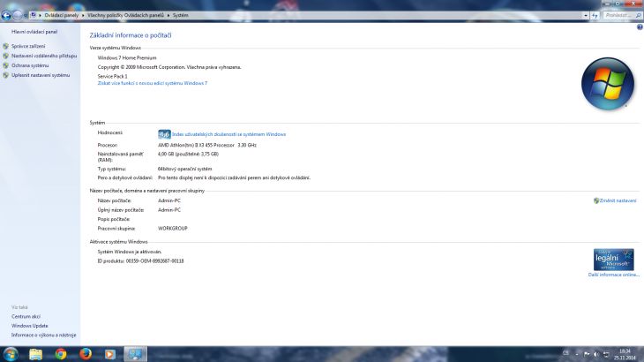Click the computer icon in the address bar
The width and height of the screenshot is (644, 362).
(x=34, y=15)
